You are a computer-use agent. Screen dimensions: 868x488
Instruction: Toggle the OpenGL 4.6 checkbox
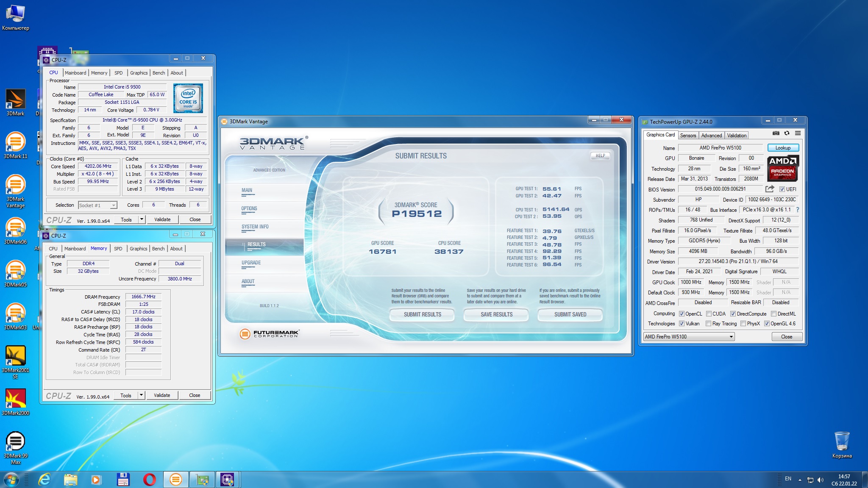[x=767, y=324]
